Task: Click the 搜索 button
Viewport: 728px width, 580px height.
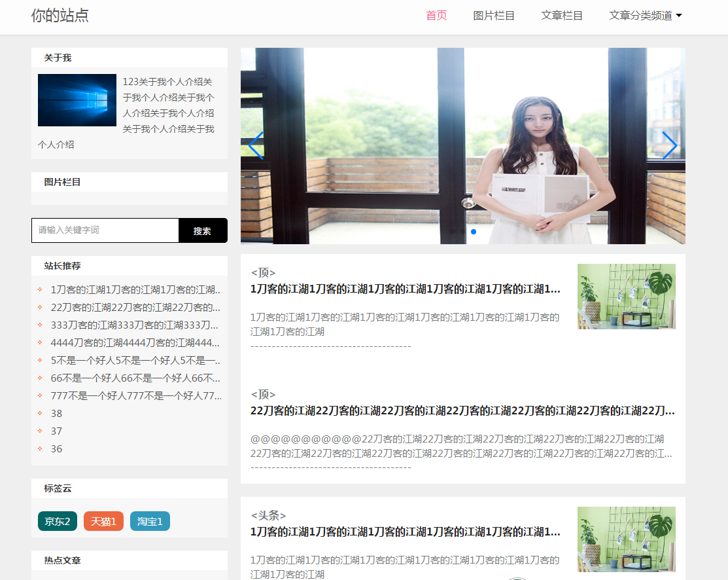Action: tap(202, 230)
